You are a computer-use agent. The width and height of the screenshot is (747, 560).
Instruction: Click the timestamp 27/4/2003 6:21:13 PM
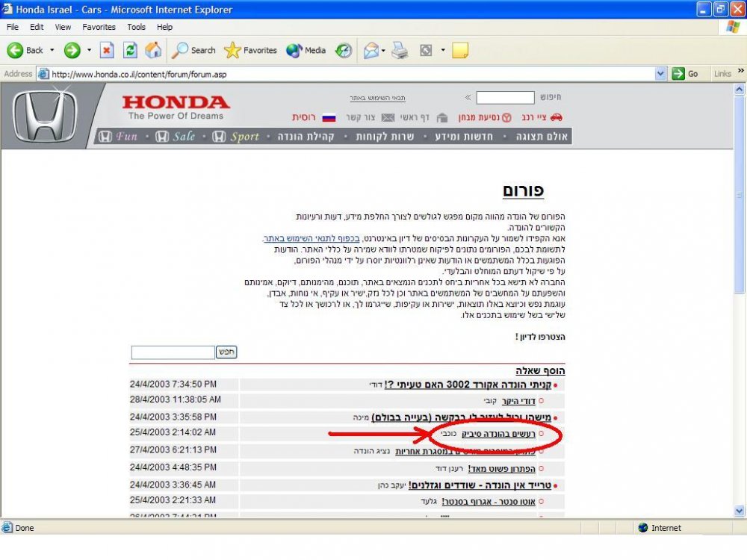(x=173, y=449)
